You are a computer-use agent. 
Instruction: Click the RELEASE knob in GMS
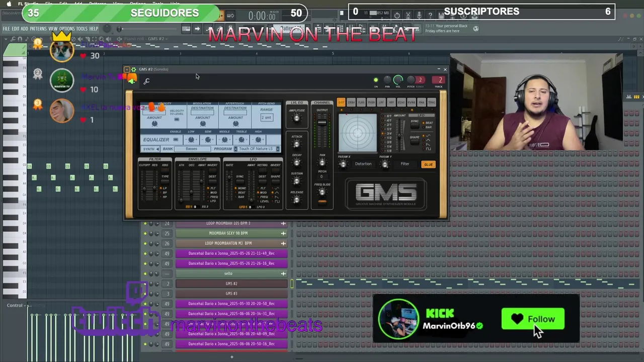[297, 200]
